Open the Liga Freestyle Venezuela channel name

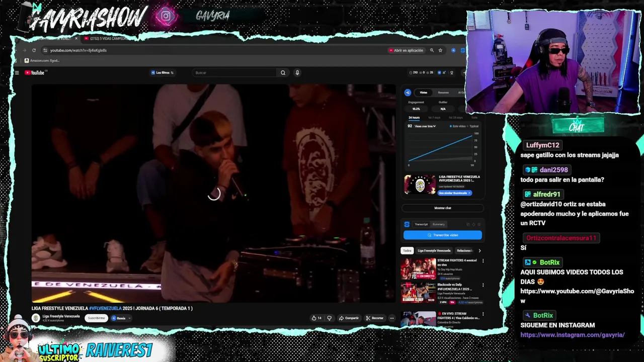[x=61, y=316]
